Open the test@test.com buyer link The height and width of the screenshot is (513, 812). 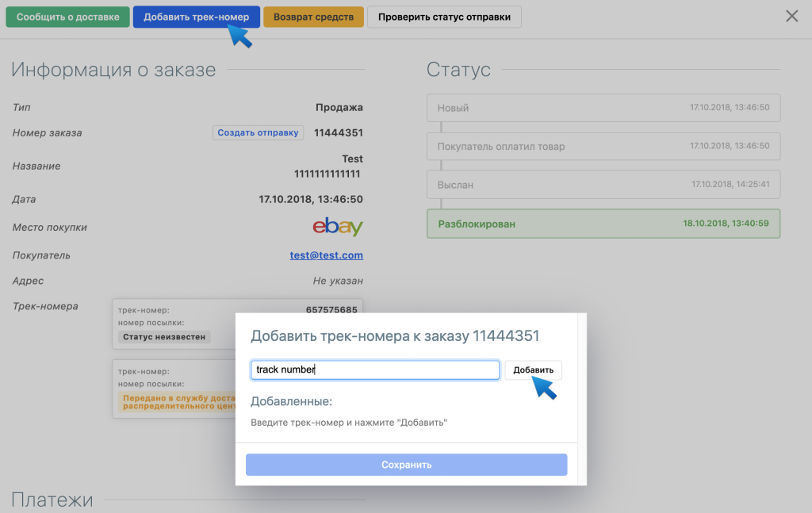click(x=326, y=255)
